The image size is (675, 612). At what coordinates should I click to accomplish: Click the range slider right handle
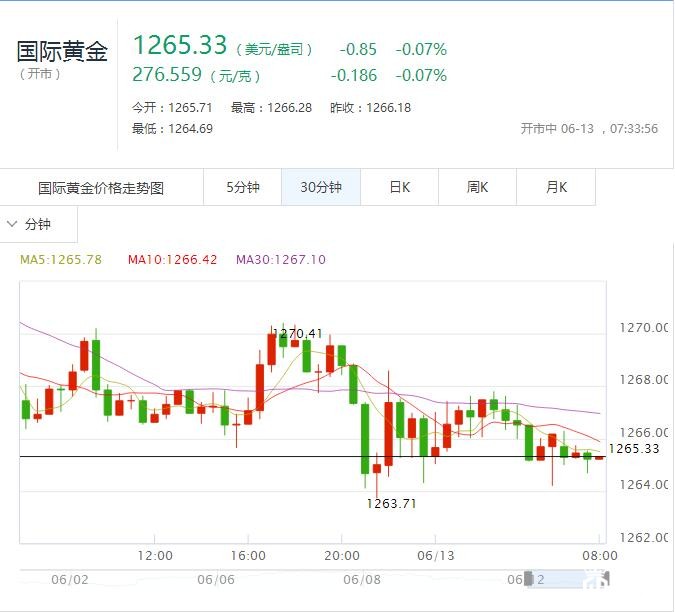point(605,579)
